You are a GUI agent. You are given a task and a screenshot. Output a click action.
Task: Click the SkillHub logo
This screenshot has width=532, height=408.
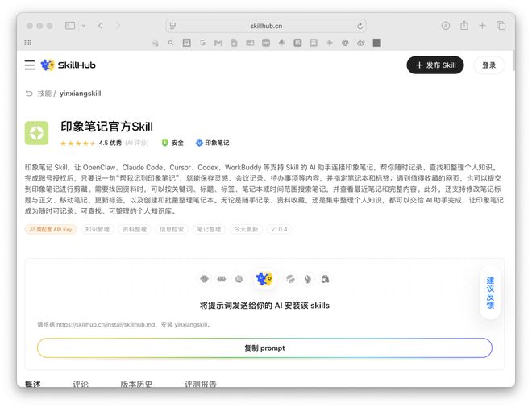(68, 65)
